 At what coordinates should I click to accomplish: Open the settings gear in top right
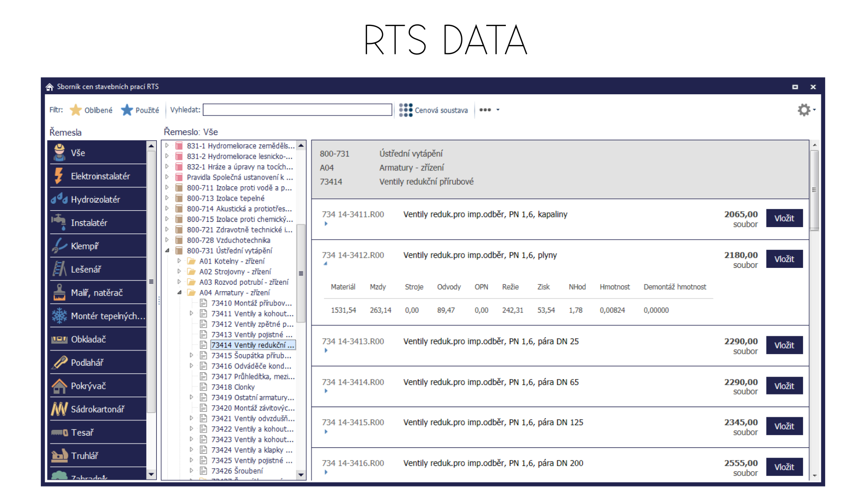point(804,110)
